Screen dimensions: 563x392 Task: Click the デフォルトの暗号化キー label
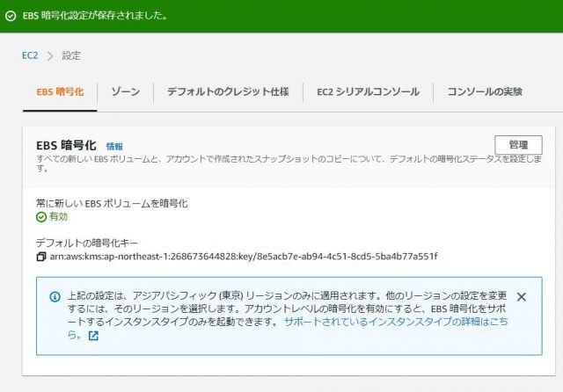pyautogui.click(x=87, y=243)
